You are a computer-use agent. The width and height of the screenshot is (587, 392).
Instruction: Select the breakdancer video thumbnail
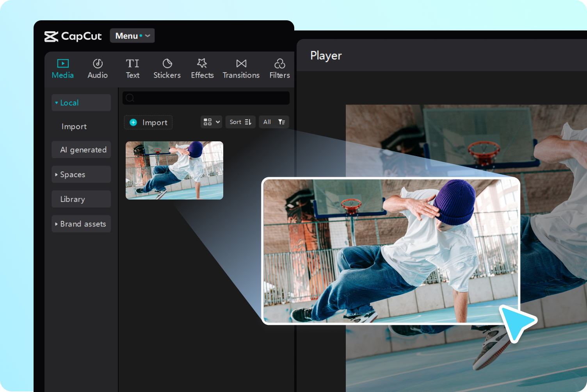(x=174, y=171)
